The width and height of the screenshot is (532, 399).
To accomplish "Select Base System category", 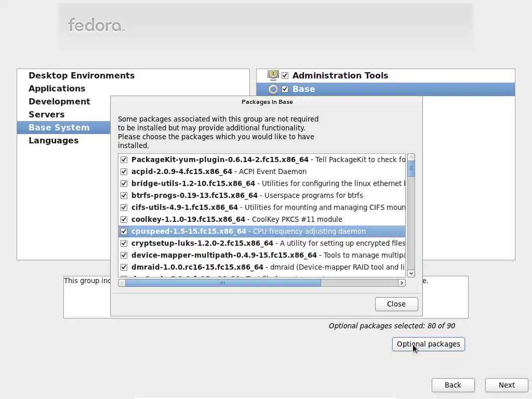I will tap(59, 128).
